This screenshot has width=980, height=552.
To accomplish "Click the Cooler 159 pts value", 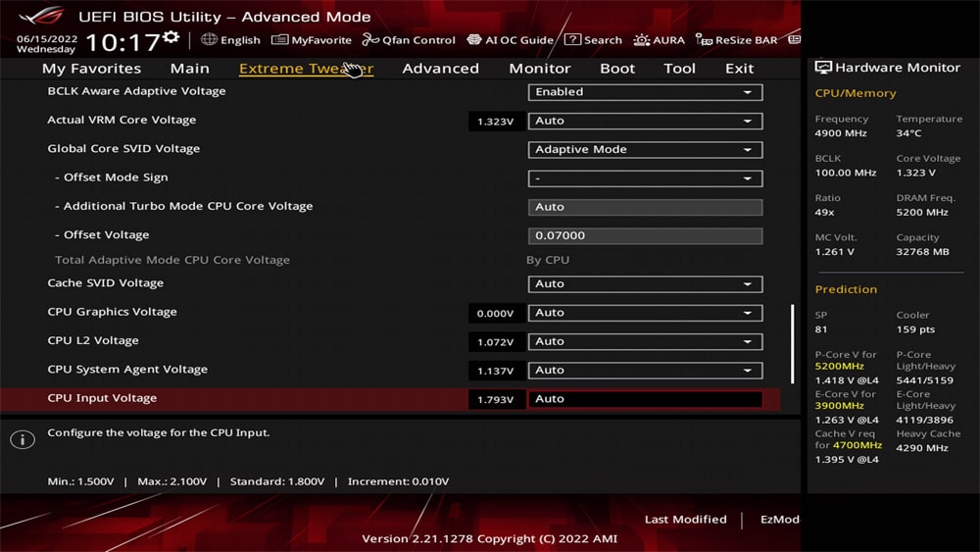I will click(915, 329).
